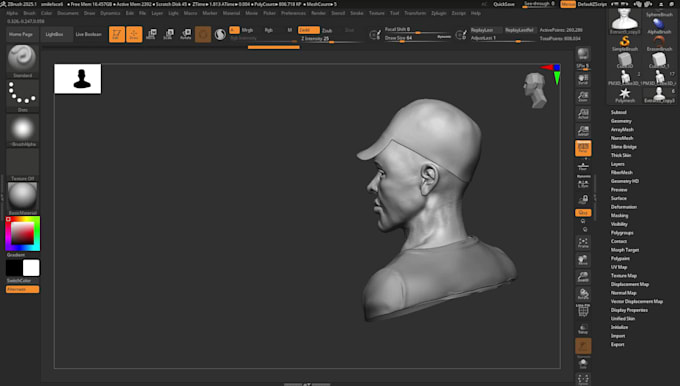The image size is (680, 386).
Task: Click the AAHalf icon
Action: 583,131
